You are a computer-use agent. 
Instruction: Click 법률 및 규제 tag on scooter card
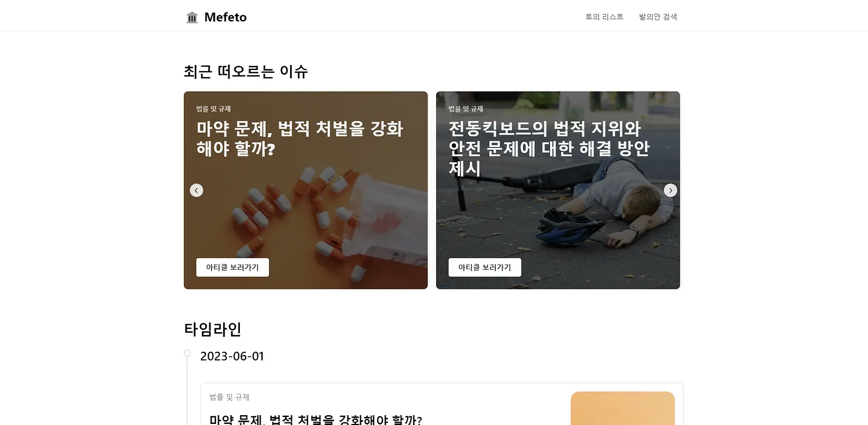(x=465, y=109)
